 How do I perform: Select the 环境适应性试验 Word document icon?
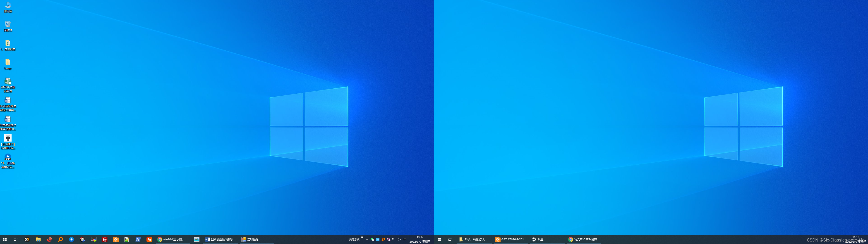(8, 104)
